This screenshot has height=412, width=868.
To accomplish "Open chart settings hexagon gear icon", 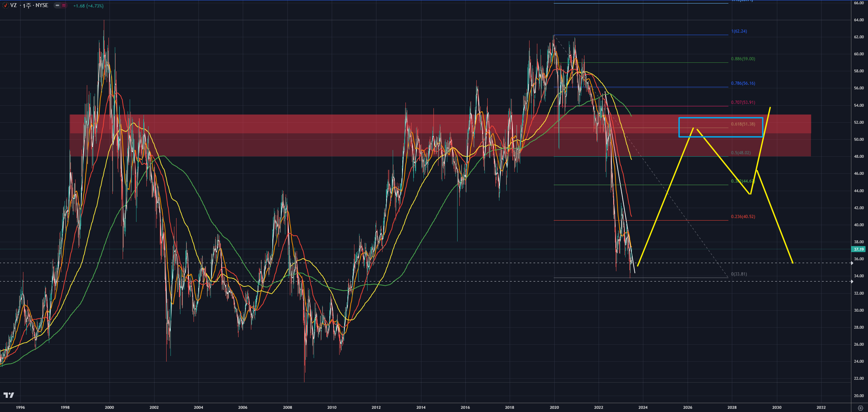I will 860,408.
